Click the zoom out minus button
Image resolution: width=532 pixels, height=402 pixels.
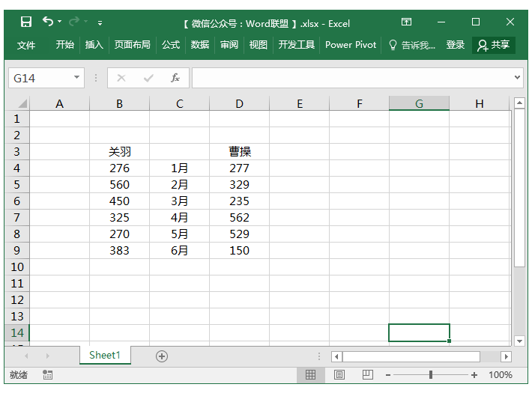click(x=388, y=375)
